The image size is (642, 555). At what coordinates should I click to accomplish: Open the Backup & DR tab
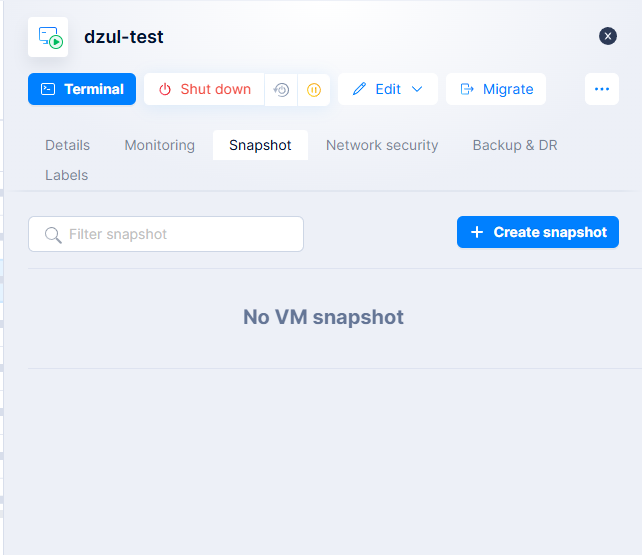pos(515,145)
